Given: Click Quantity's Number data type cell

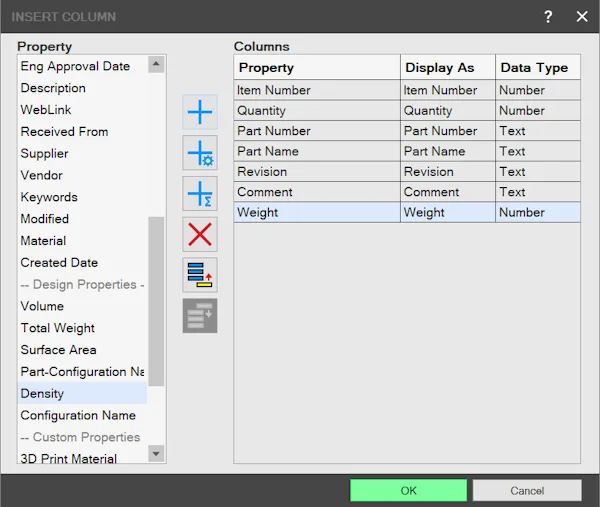Looking at the screenshot, I should point(538,111).
